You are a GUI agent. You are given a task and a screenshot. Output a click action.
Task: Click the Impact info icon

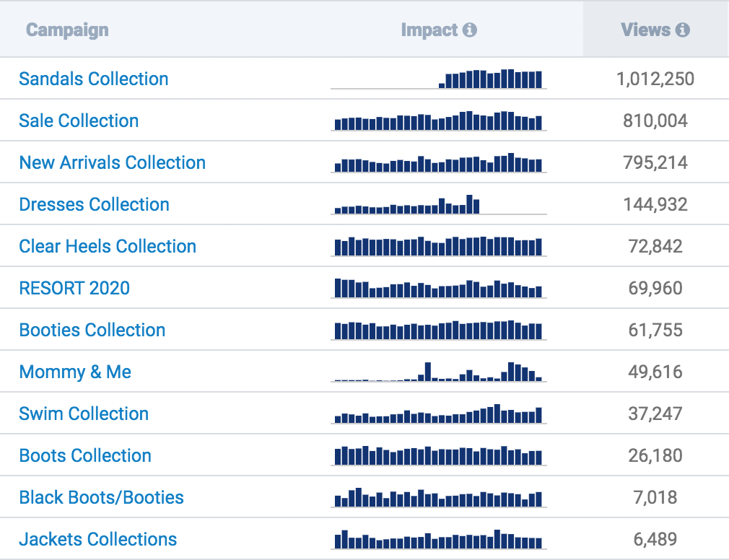click(470, 30)
